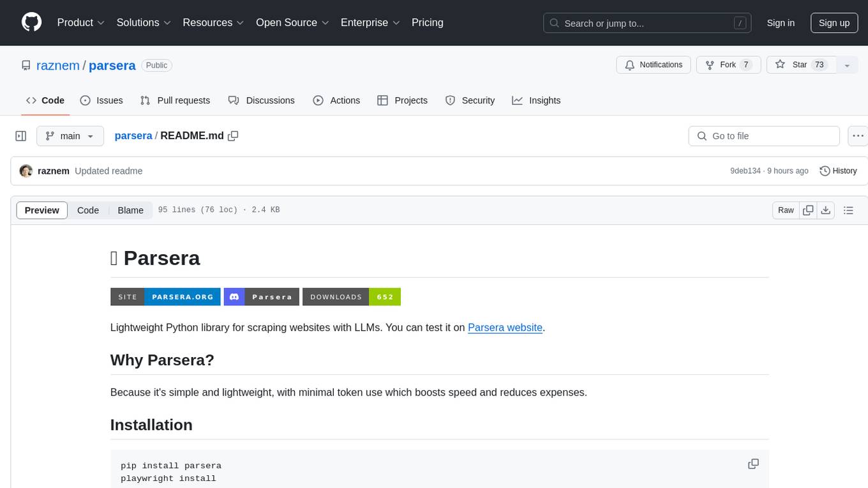The height and width of the screenshot is (488, 868).
Task: Switch to the Actions tab
Action: [336, 100]
